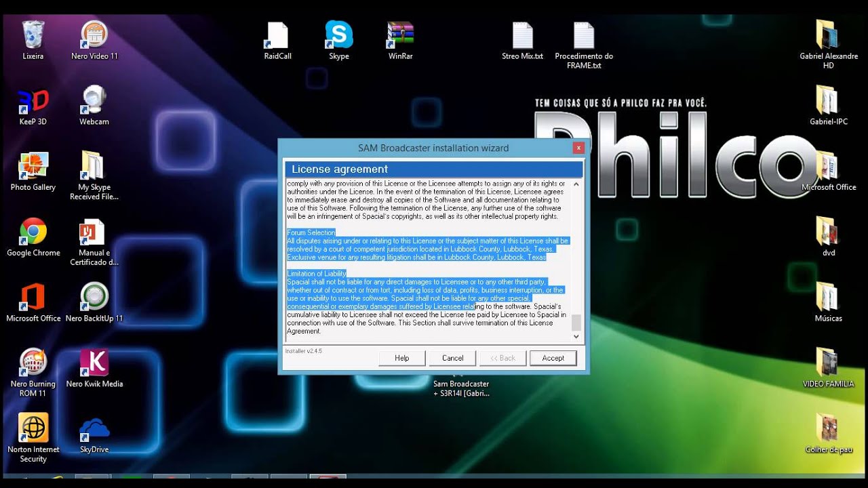Launch Skype from the desktop

tap(339, 39)
